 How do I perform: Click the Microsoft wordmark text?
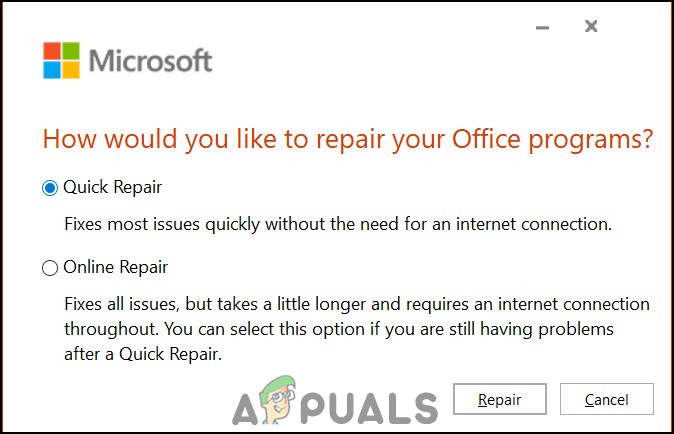click(x=151, y=60)
